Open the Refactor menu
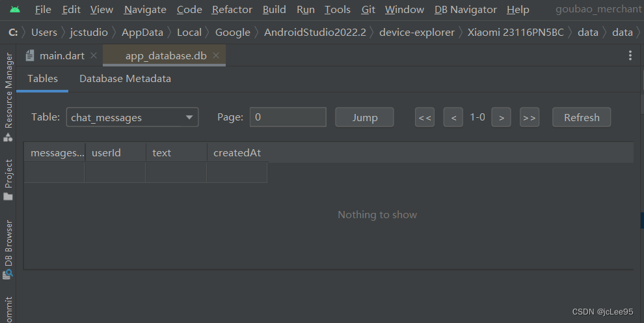 tap(232, 10)
